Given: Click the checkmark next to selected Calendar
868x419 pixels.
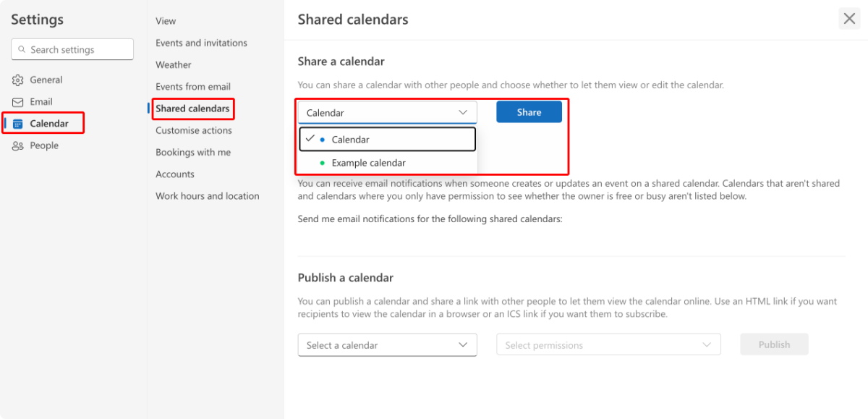Looking at the screenshot, I should (x=309, y=138).
